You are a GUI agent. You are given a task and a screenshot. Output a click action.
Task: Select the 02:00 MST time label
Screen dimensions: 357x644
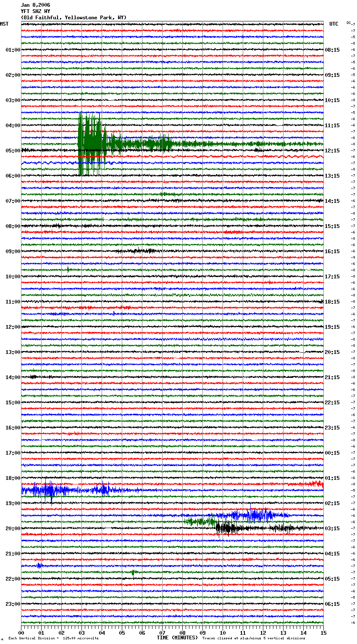[13, 75]
